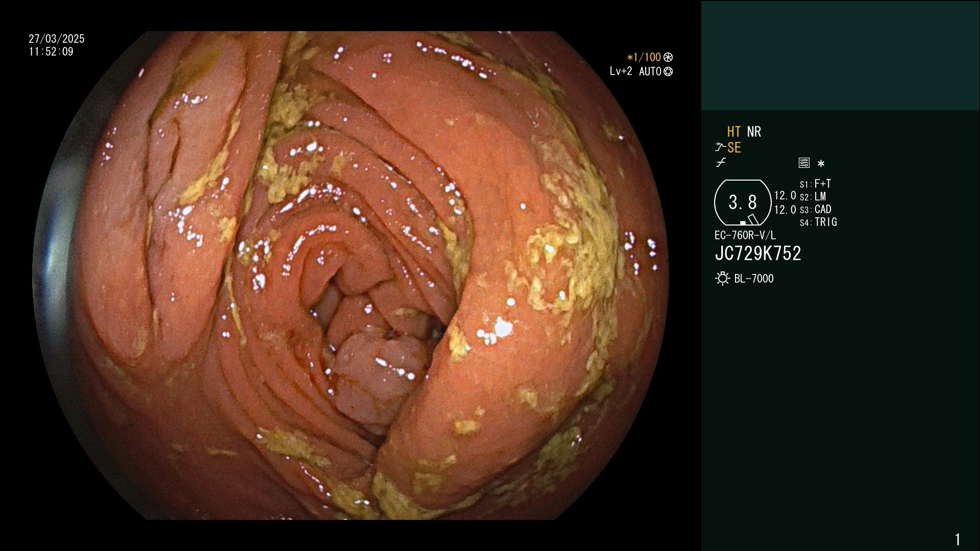
Task: Click the S4 switch assignment TRIG
Action: 818,222
